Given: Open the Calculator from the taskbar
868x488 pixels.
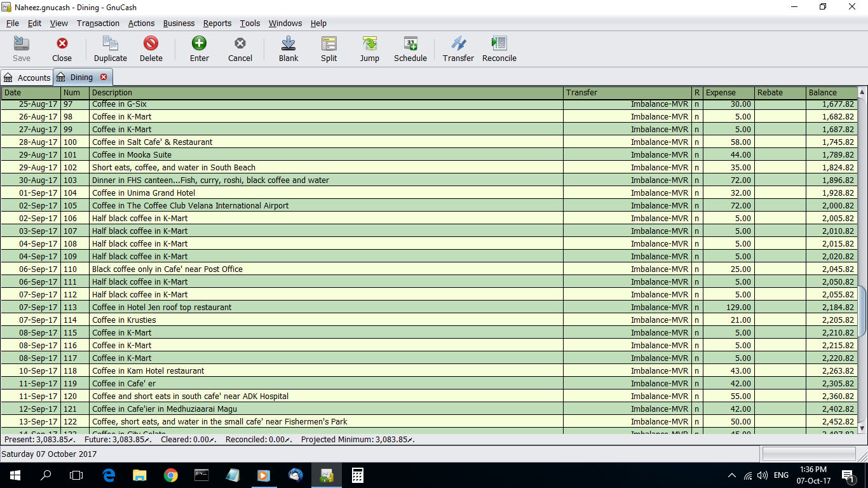Looking at the screenshot, I should [x=357, y=475].
